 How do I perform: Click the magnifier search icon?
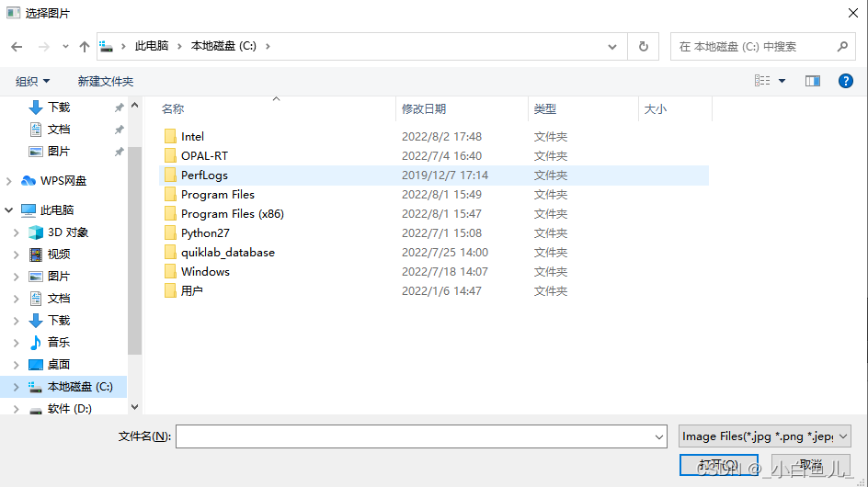(842, 47)
